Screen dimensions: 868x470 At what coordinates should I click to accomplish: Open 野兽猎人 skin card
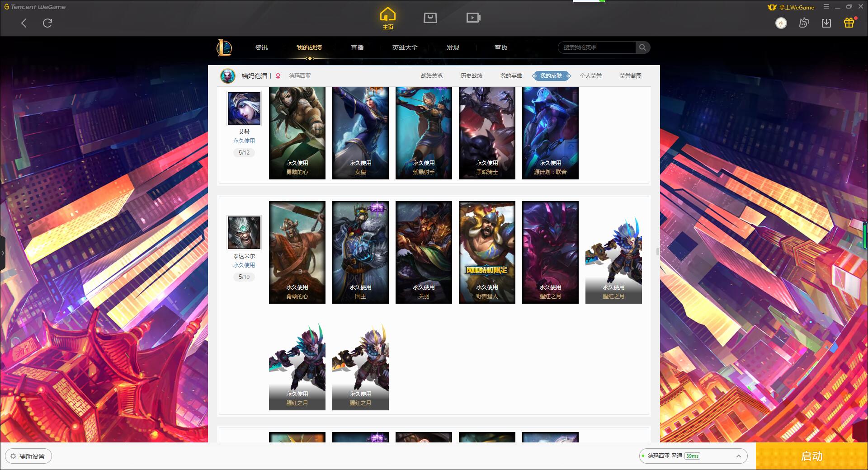click(487, 252)
